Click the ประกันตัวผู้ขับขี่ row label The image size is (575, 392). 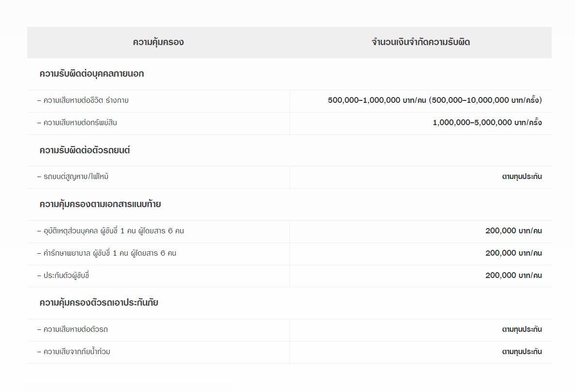tap(64, 276)
